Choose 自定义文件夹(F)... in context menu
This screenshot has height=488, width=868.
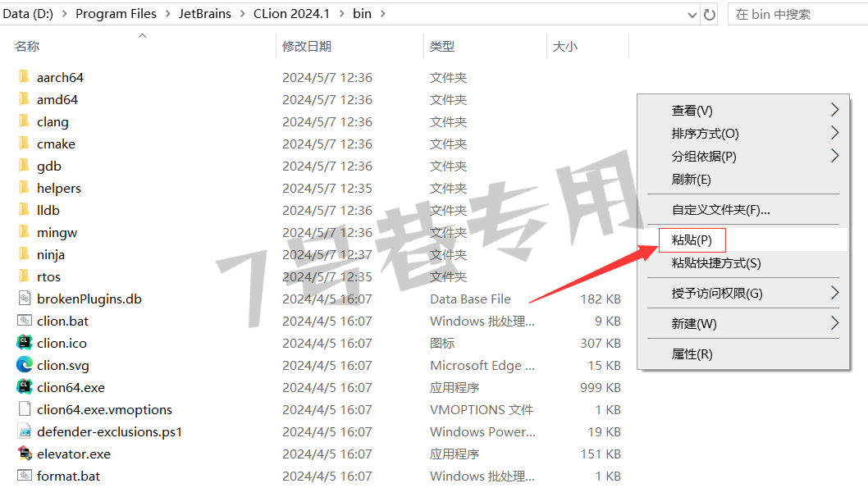743,210
